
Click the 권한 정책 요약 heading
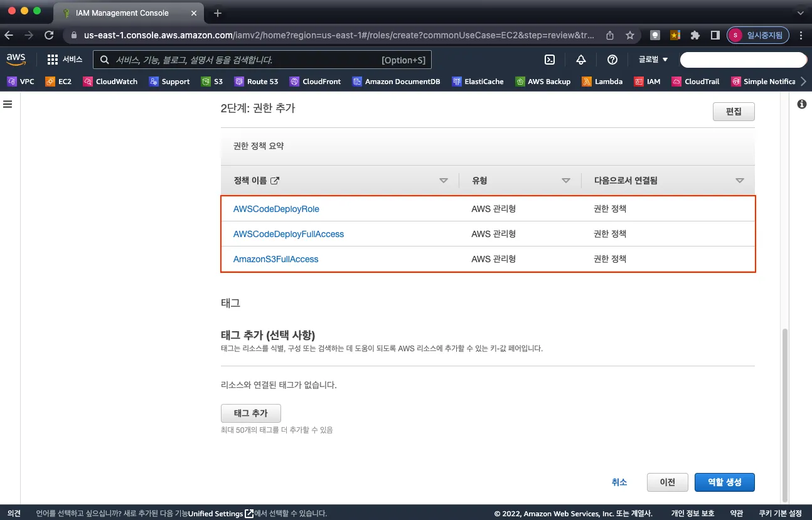tap(259, 146)
